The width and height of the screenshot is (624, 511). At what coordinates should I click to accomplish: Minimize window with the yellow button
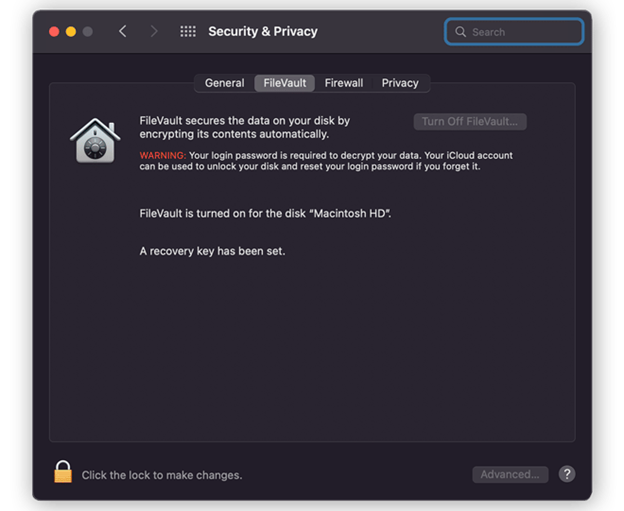pos(71,32)
